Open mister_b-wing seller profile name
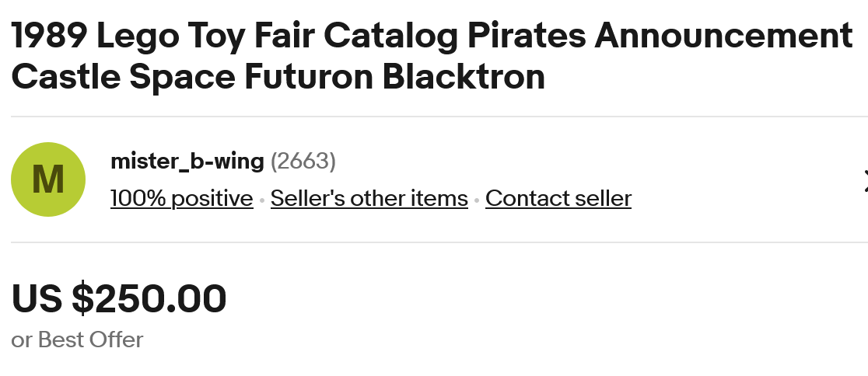Image resolution: width=868 pixels, height=376 pixels. 187,161
